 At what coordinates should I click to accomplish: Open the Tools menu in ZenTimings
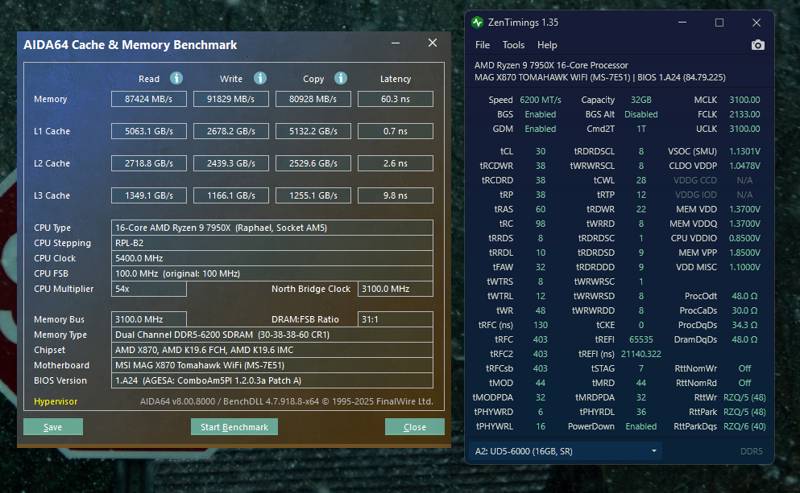513,45
